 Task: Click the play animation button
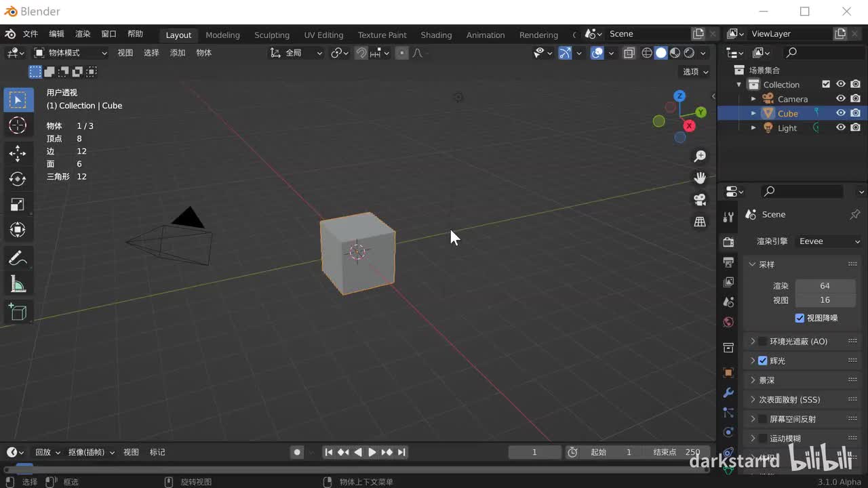(372, 452)
